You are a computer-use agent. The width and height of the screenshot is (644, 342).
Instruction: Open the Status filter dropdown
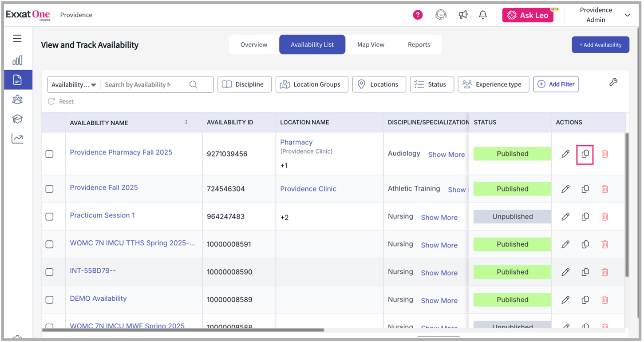[431, 84]
